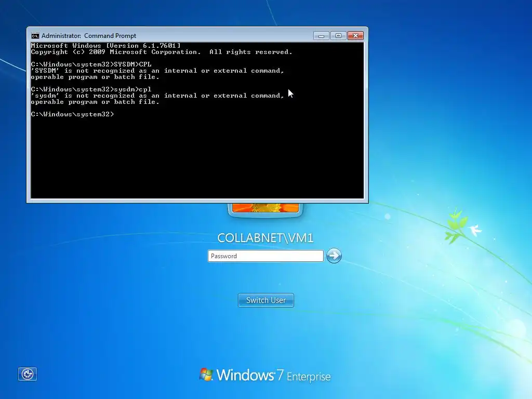The height and width of the screenshot is (399, 532).
Task: Click the COLLABNET\VM1 username text
Action: (265, 238)
